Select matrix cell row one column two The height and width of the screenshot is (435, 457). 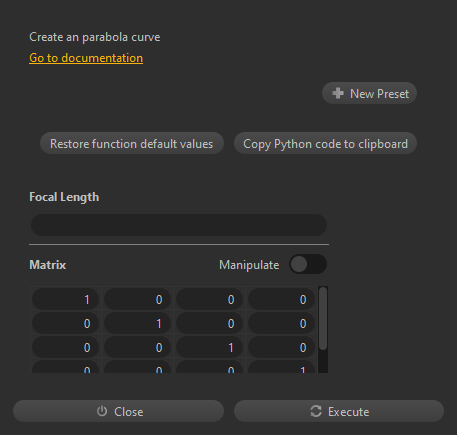[x=137, y=299]
